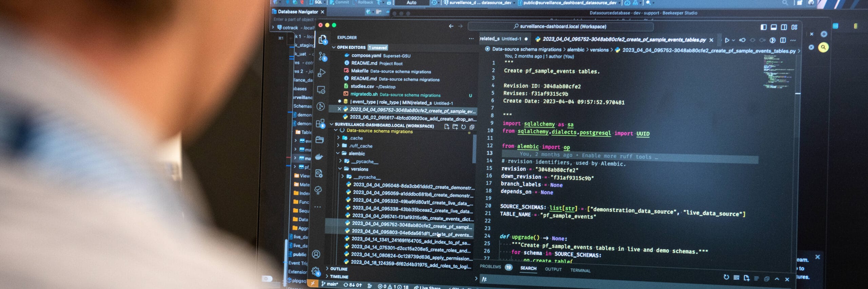
Task: Toggle the primary side bar layout button
Action: (x=764, y=27)
